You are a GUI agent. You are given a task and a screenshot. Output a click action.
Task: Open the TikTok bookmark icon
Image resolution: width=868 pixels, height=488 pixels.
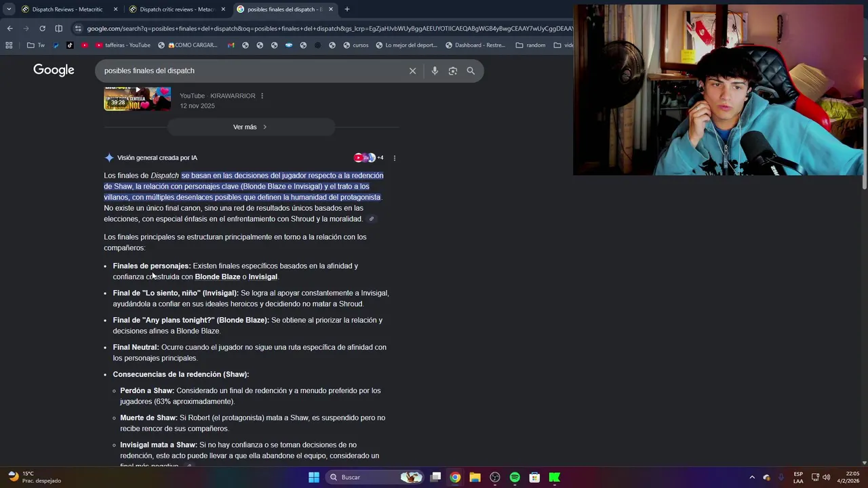pyautogui.click(x=70, y=45)
